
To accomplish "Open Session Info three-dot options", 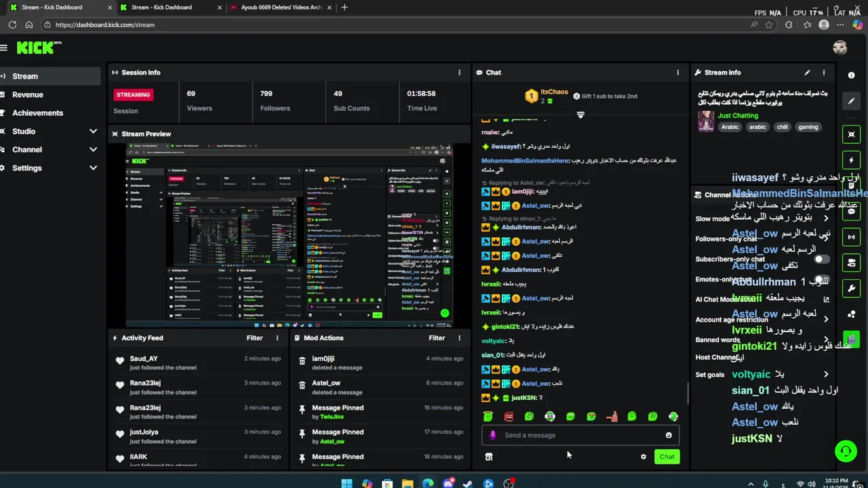I will tap(459, 73).
